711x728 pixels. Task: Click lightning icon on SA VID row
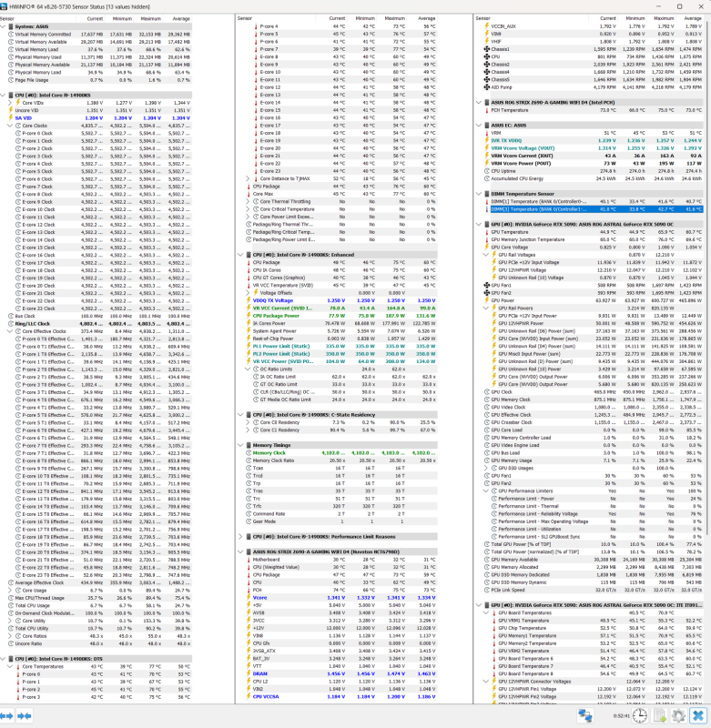click(11, 118)
